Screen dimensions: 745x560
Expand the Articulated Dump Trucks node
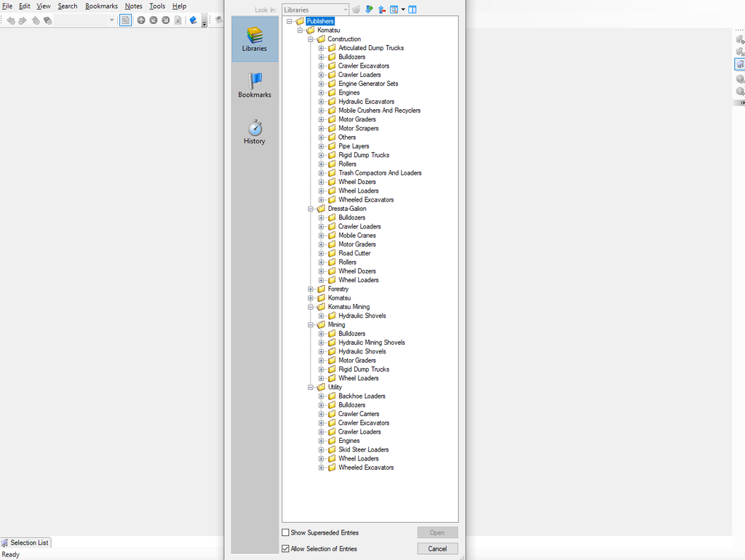321,48
